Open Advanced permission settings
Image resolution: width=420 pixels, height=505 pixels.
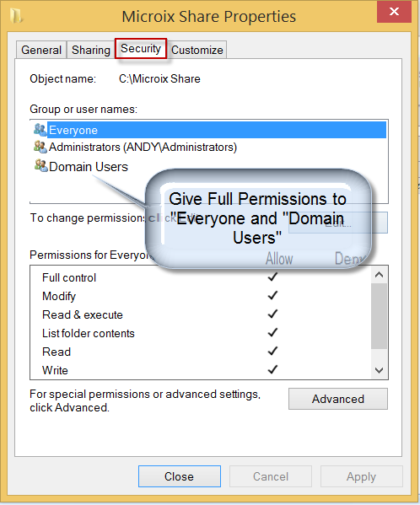(x=338, y=399)
